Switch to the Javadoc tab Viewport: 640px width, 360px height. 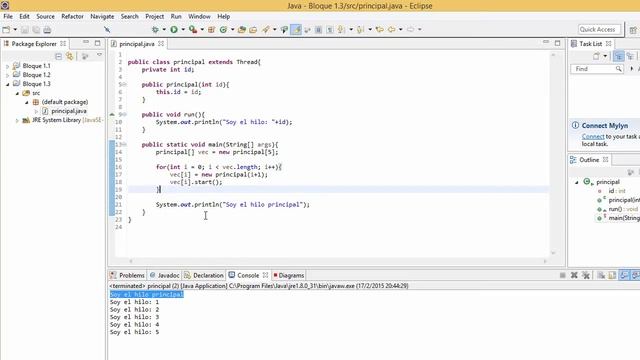[164, 276]
